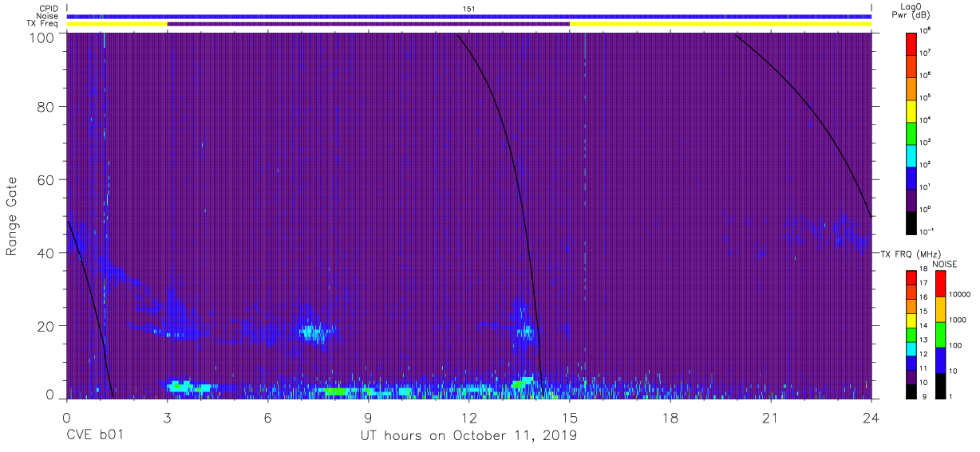The image size is (980, 452).
Task: Click the x-axis tick label "15"
Action: click(569, 417)
